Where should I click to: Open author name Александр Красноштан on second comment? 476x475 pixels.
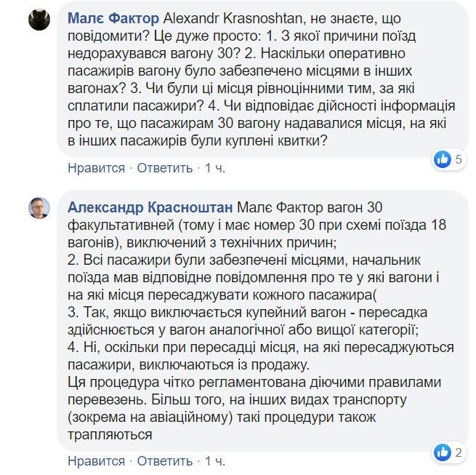(x=150, y=207)
